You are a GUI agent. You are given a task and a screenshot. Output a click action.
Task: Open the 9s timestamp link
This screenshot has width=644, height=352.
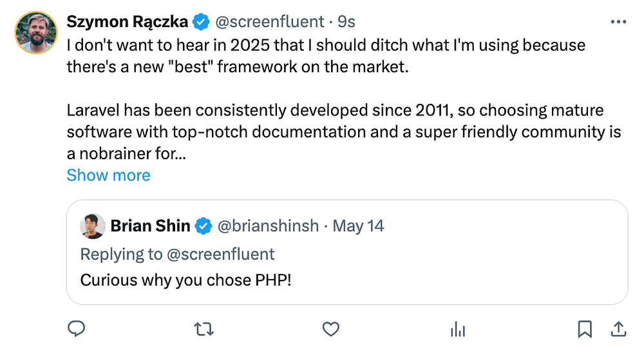click(x=346, y=22)
